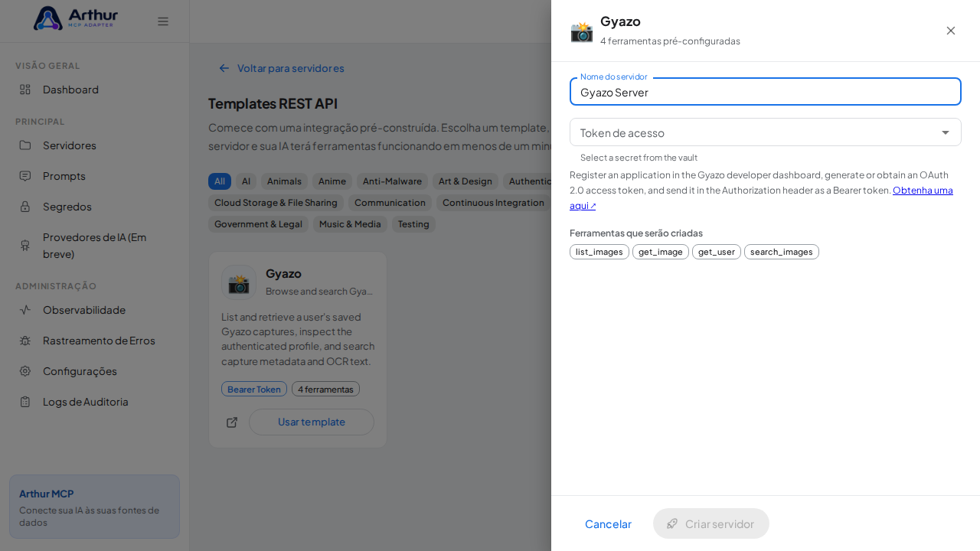Filter by Government & Legal category

point(258,224)
